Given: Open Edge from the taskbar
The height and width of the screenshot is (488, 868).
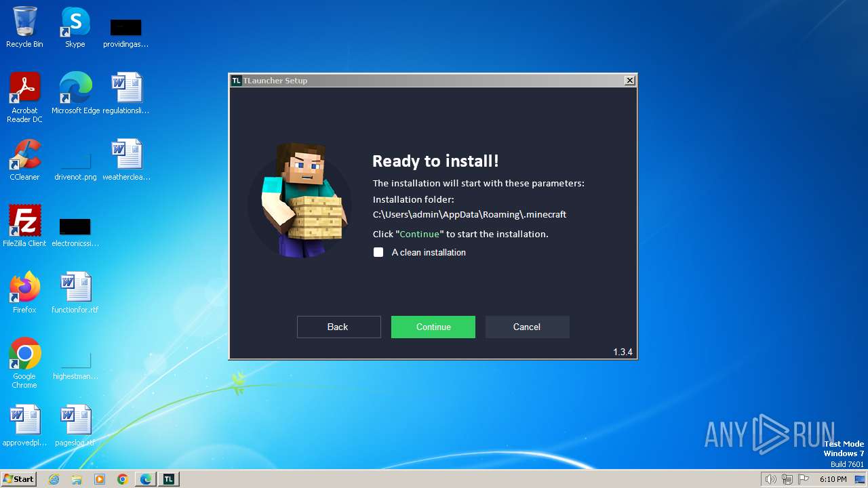Looking at the screenshot, I should tap(146, 479).
